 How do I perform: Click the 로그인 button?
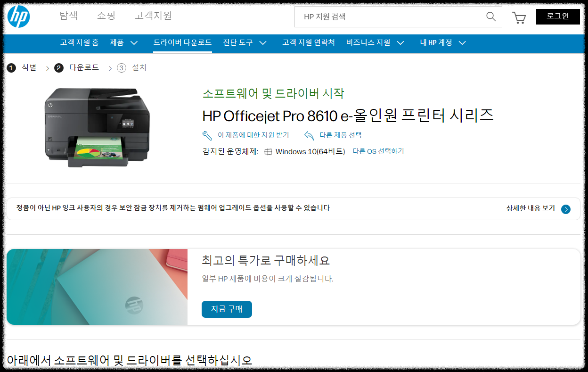click(558, 16)
